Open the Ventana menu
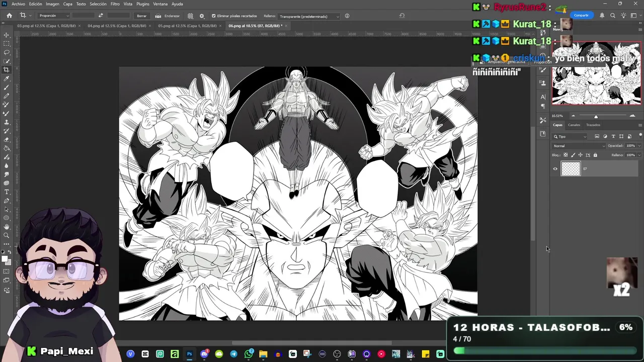This screenshot has width=644, height=362. pos(160,4)
